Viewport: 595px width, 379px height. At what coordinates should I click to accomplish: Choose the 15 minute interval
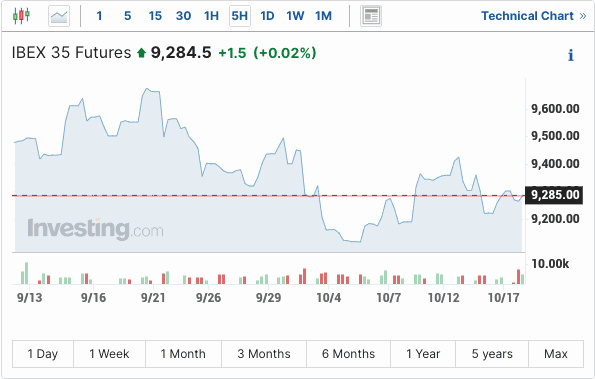coord(155,16)
